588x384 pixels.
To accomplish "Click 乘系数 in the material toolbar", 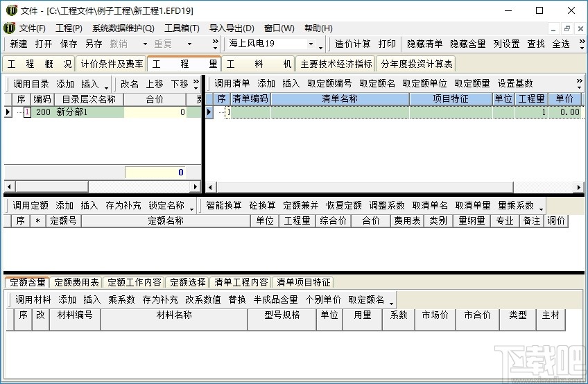I will [x=121, y=299].
